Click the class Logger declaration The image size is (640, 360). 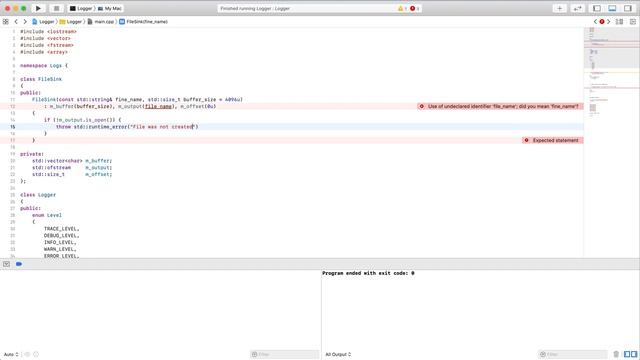click(38, 195)
